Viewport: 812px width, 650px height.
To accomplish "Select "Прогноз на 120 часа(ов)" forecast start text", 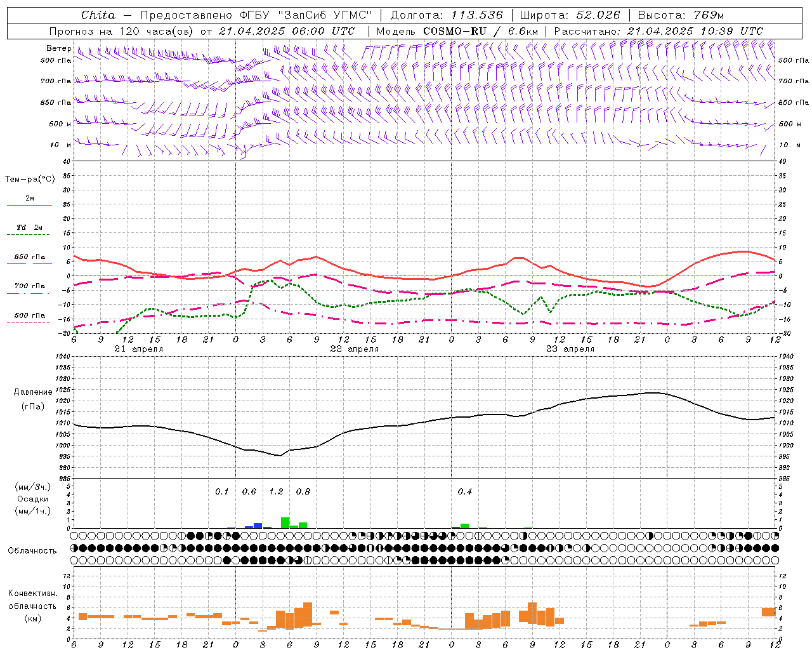I will (122, 31).
